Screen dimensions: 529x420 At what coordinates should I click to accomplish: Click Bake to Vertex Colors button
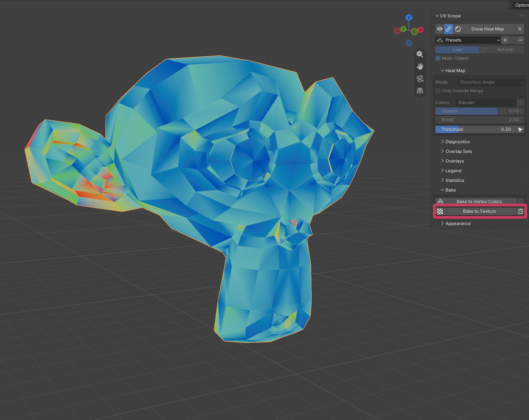(x=476, y=202)
